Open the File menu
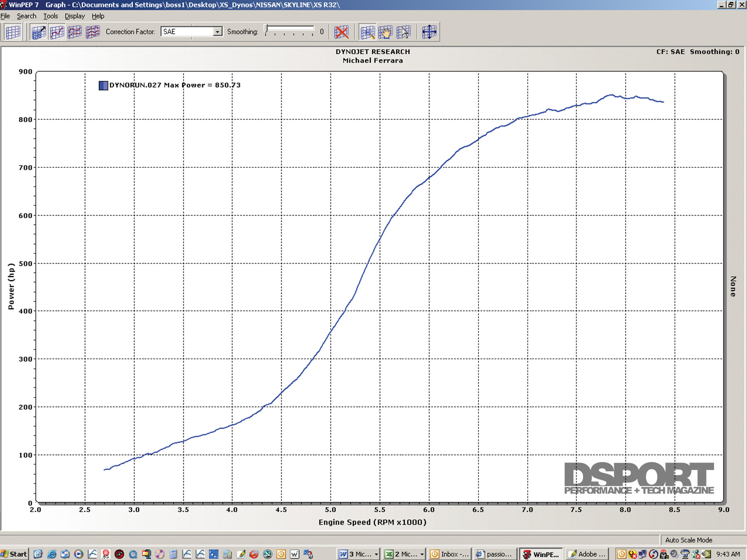This screenshot has height=560, width=747. point(5,16)
